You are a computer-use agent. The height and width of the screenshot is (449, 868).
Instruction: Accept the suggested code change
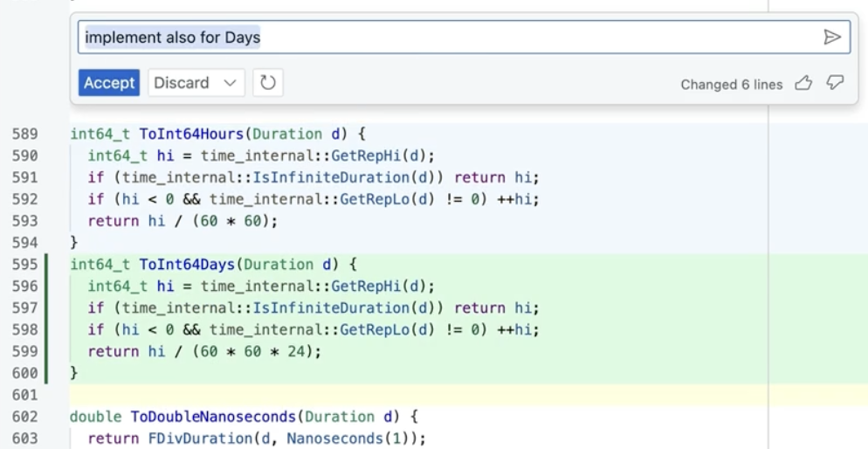(109, 83)
